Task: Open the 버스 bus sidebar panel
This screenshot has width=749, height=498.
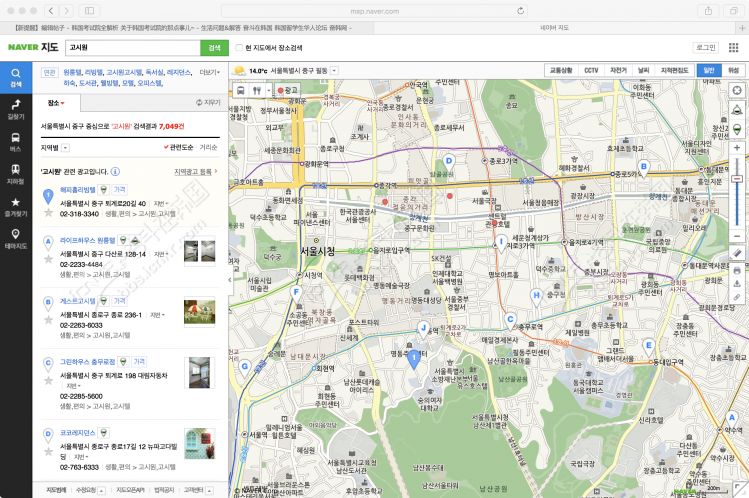Action: pyautogui.click(x=16, y=142)
